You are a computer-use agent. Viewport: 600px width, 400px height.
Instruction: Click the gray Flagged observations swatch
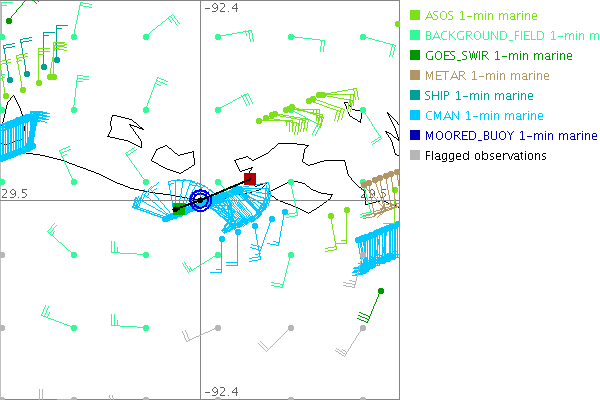coord(415,156)
